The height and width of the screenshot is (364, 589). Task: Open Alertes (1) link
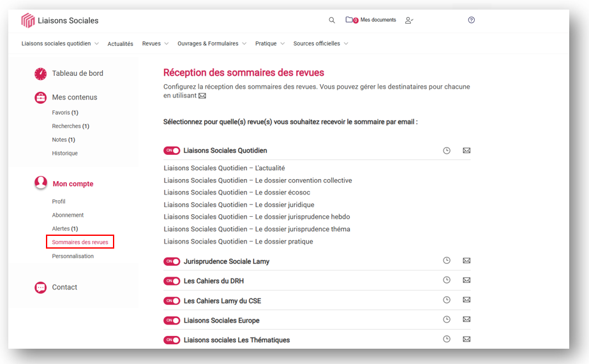click(x=65, y=228)
